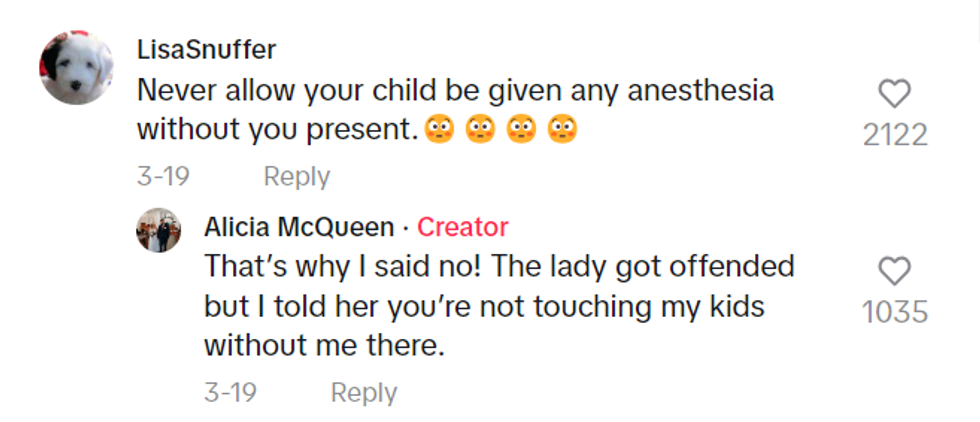Click the 3-19 date under LisaSnuffer's comment
Viewport: 980px width, 422px height.
[163, 177]
